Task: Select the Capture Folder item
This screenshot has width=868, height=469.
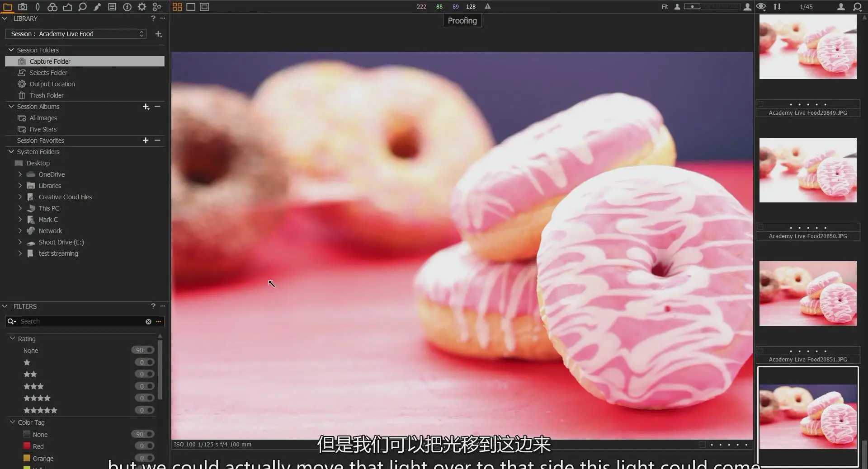Action: [85, 61]
